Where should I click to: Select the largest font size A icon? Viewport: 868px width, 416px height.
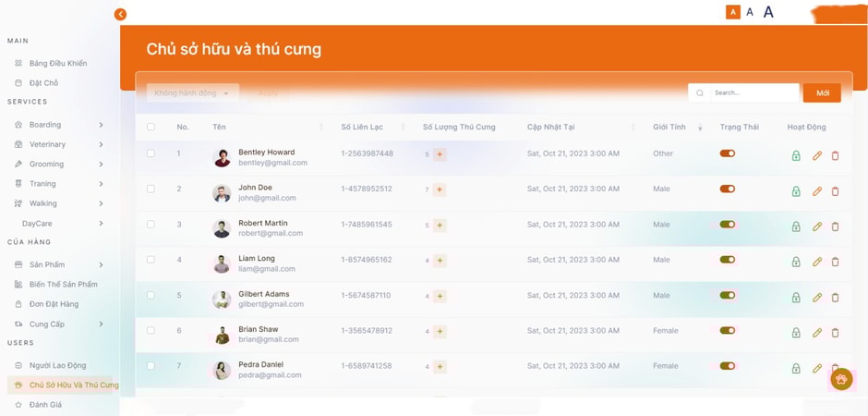coord(768,12)
